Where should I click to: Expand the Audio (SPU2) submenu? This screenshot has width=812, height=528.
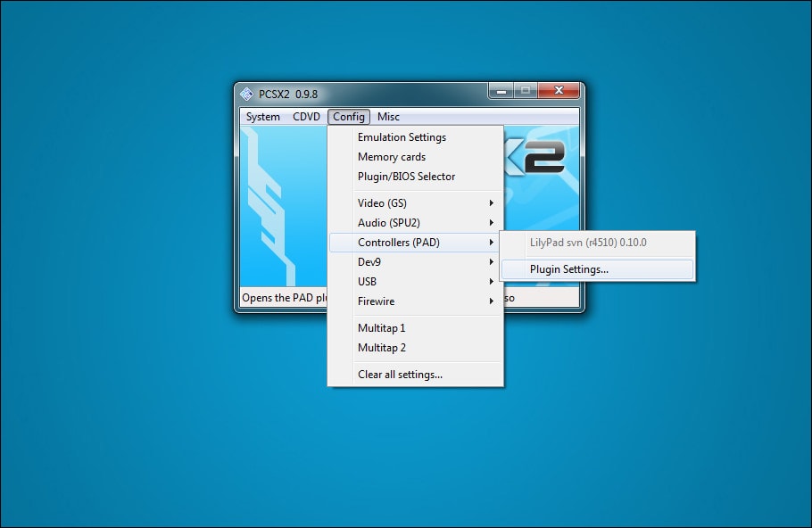416,223
